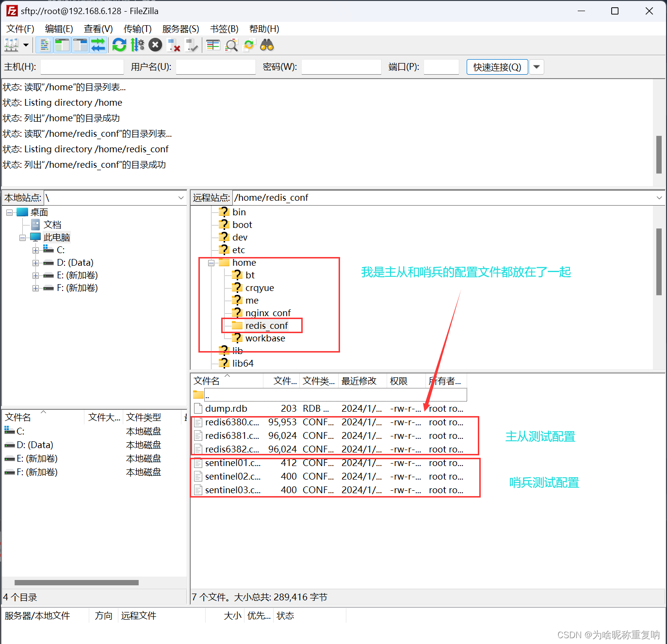The image size is (667, 644).
Task: Select the workbase folder
Action: coord(265,338)
